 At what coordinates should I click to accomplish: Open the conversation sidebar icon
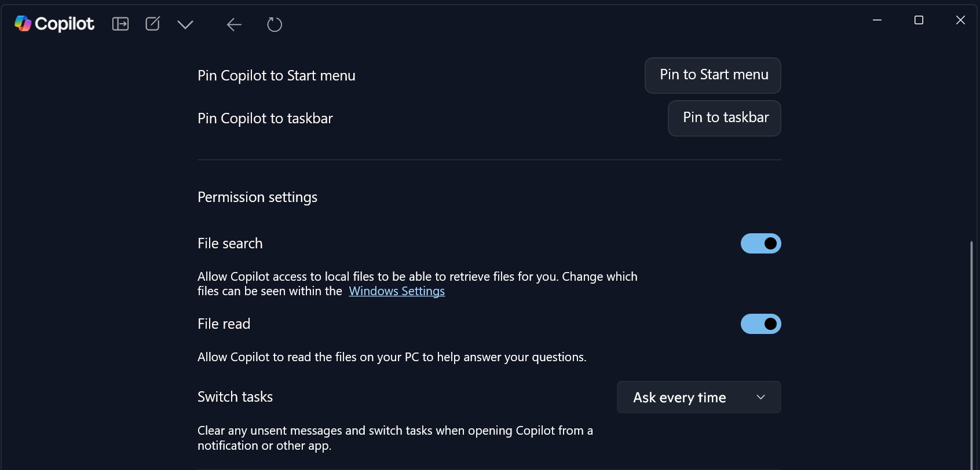click(x=120, y=24)
